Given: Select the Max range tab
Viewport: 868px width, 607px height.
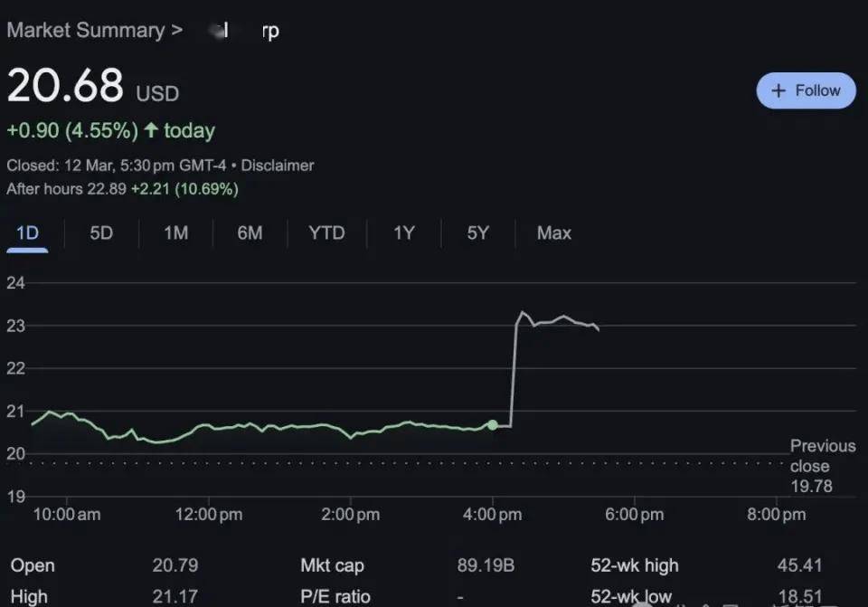Looking at the screenshot, I should [x=553, y=232].
